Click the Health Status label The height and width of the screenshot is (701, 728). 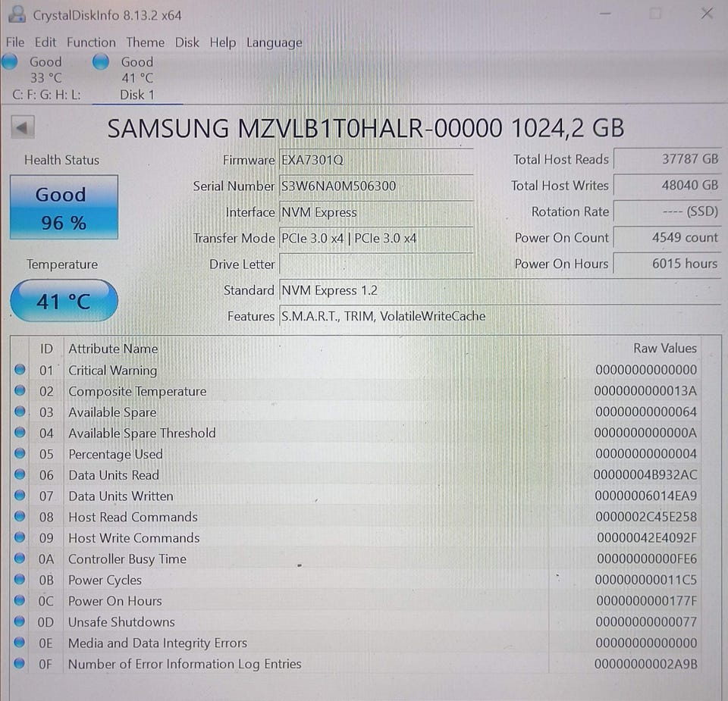(x=61, y=160)
